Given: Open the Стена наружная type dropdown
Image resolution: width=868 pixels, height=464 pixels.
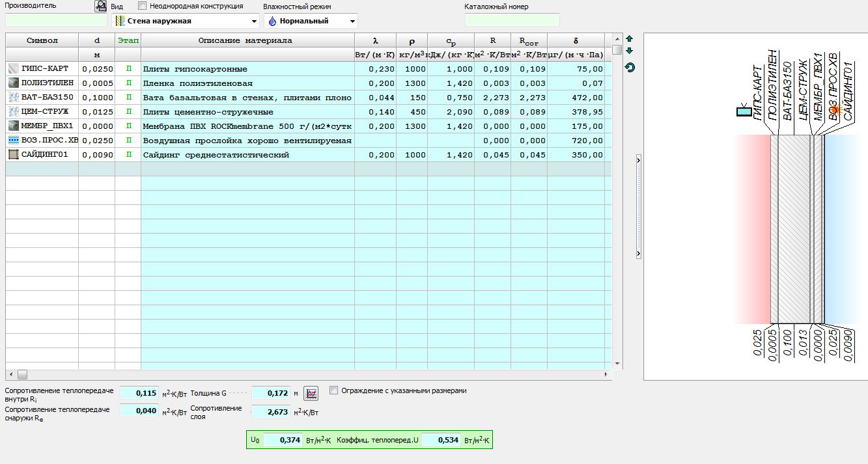Looking at the screenshot, I should [254, 21].
